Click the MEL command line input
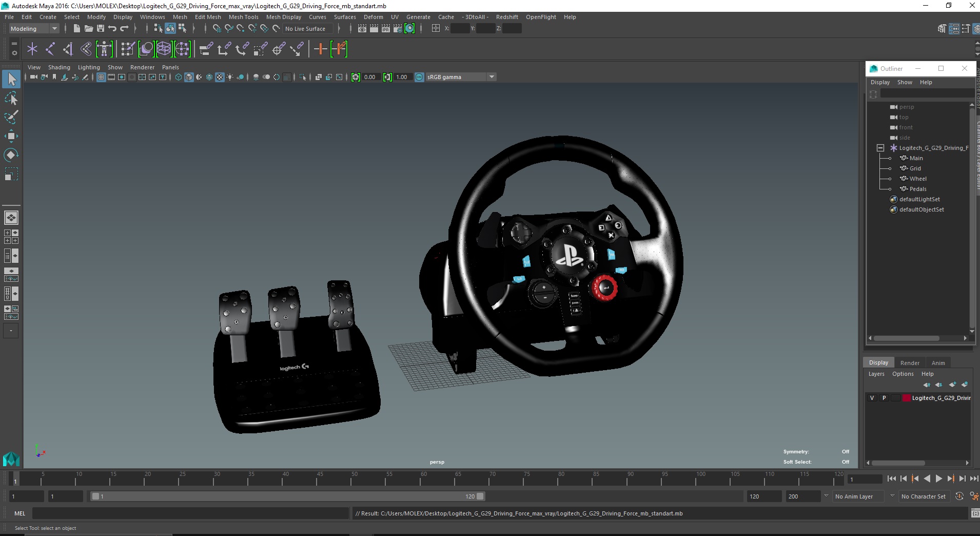 190,513
